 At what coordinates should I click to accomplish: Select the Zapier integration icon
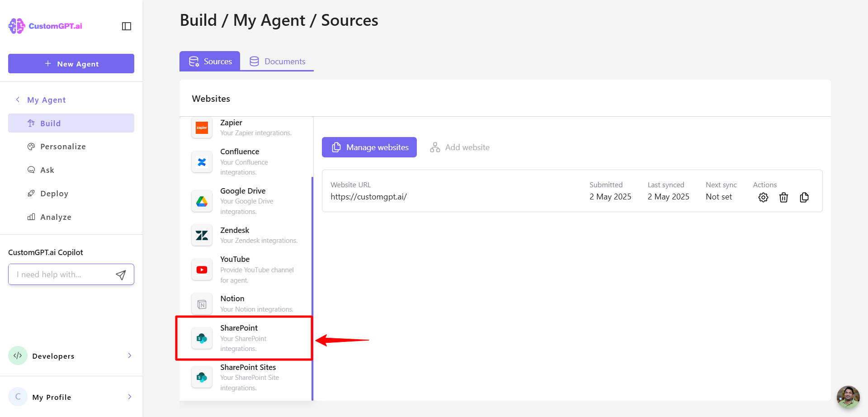(202, 128)
